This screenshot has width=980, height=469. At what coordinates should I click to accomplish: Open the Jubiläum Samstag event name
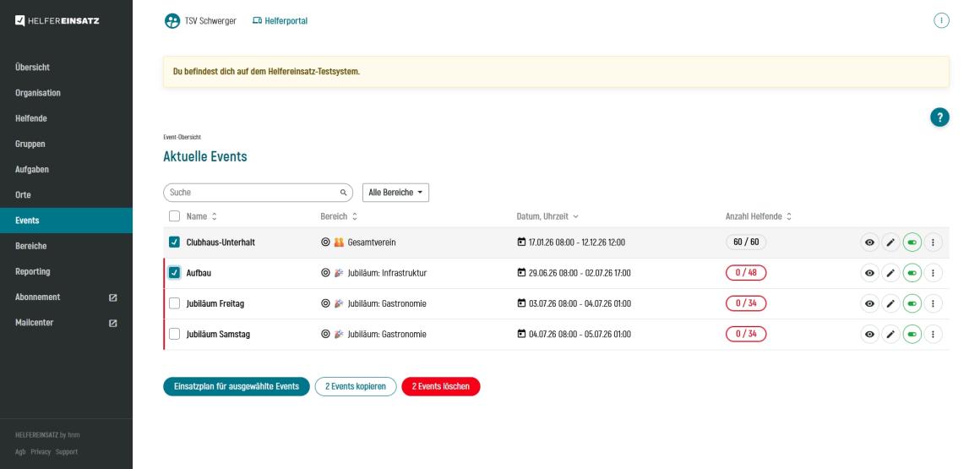pos(218,335)
